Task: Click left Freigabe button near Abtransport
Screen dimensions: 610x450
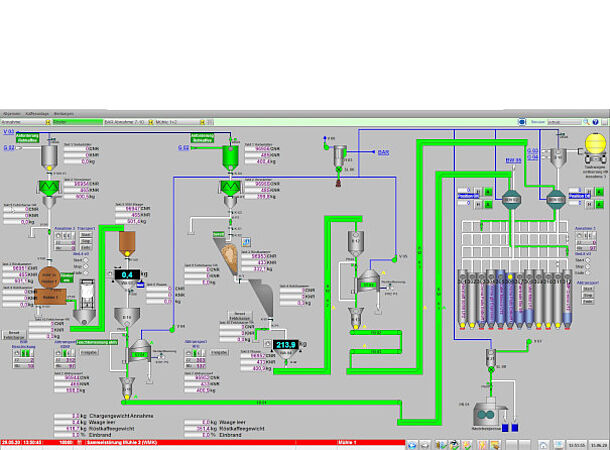Action: tap(89, 352)
